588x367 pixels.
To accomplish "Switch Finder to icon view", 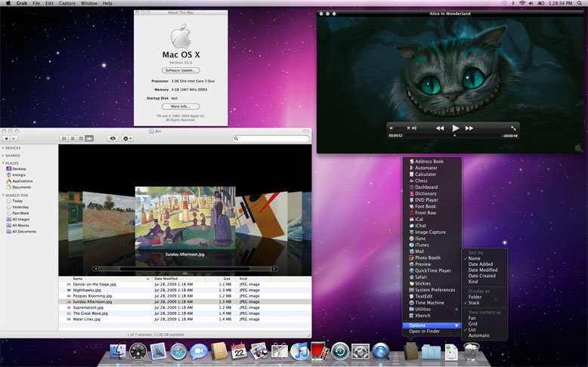I will point(64,139).
